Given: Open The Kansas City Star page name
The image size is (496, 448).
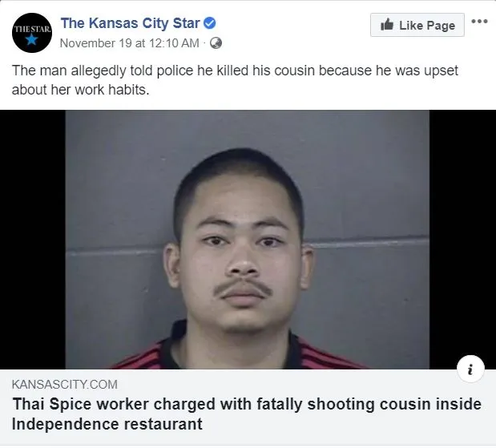Looking at the screenshot, I should [130, 23].
